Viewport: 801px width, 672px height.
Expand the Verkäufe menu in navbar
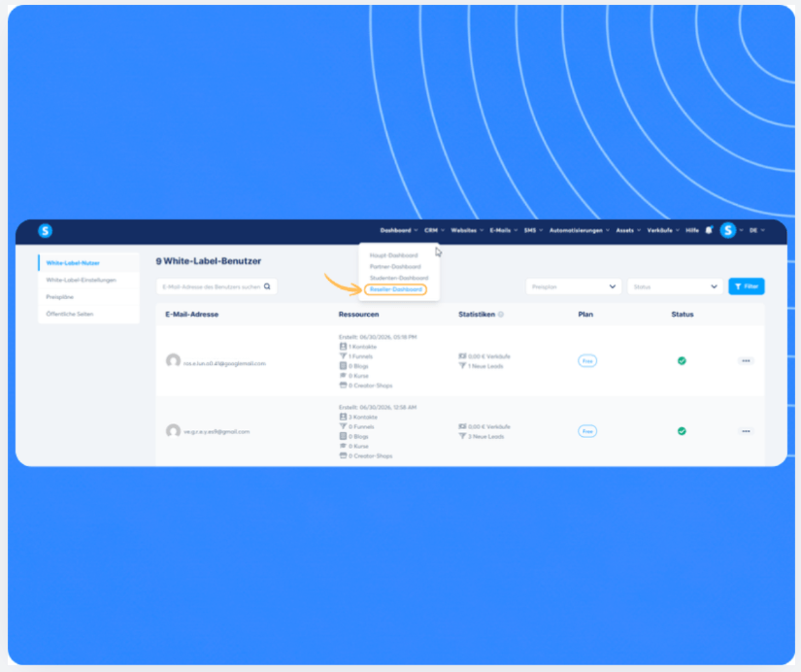[663, 230]
